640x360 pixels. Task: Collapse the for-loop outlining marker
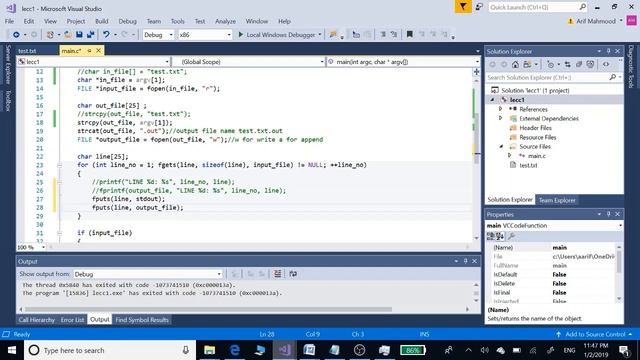pyautogui.click(x=60, y=165)
